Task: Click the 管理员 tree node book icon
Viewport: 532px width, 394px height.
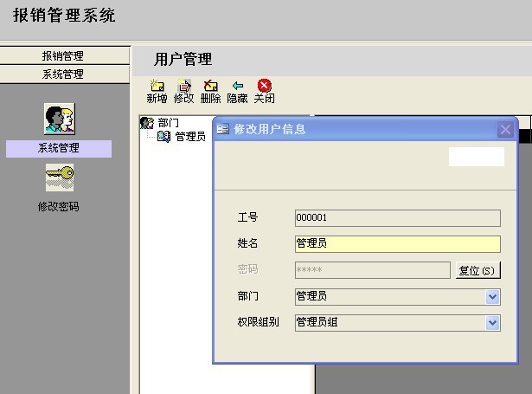Action: pyautogui.click(x=163, y=137)
